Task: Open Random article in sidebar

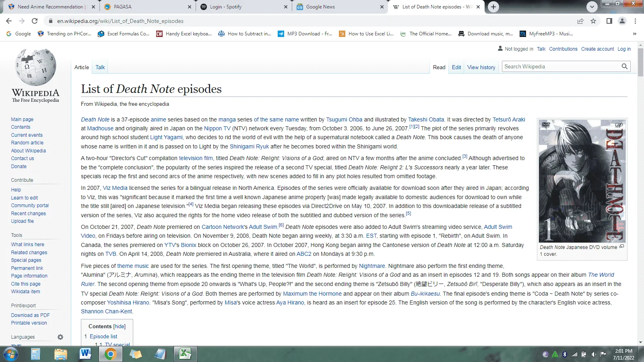Action: pyautogui.click(x=27, y=143)
